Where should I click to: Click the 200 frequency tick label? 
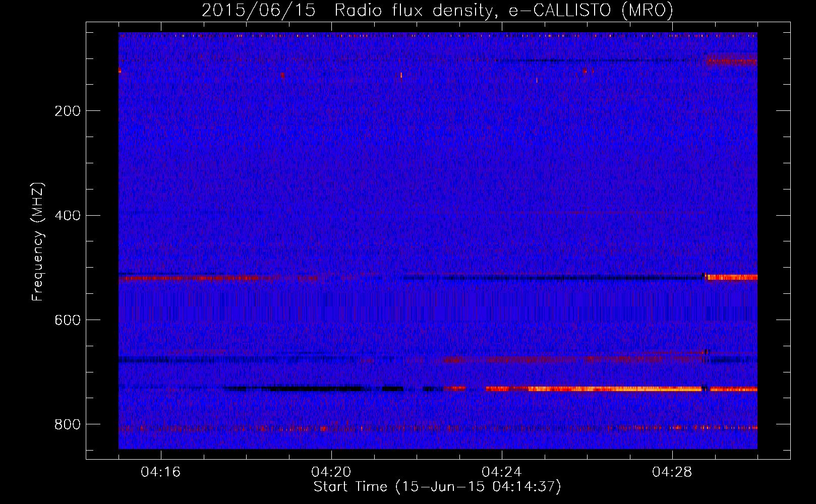point(68,111)
